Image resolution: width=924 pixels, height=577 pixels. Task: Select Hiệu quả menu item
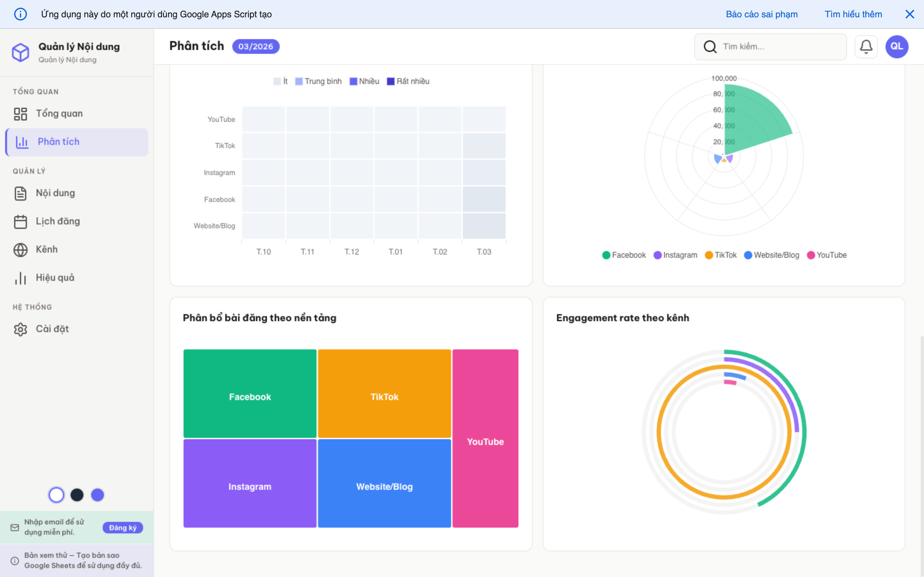55,278
